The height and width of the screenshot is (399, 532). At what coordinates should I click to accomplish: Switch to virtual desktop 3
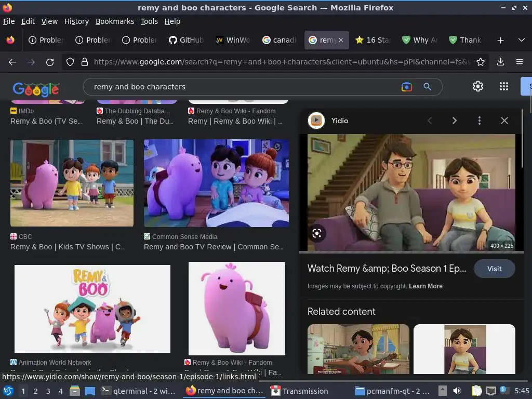(x=48, y=391)
